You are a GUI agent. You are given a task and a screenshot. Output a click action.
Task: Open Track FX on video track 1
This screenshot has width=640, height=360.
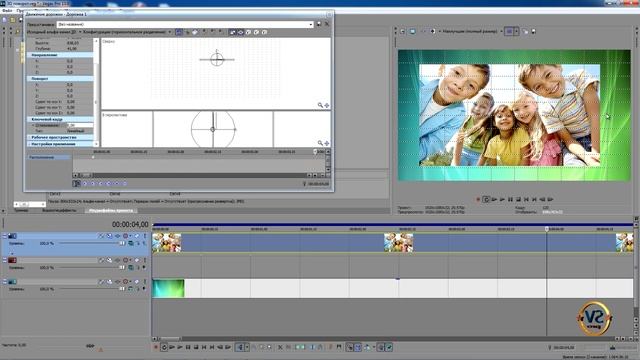pos(117,236)
